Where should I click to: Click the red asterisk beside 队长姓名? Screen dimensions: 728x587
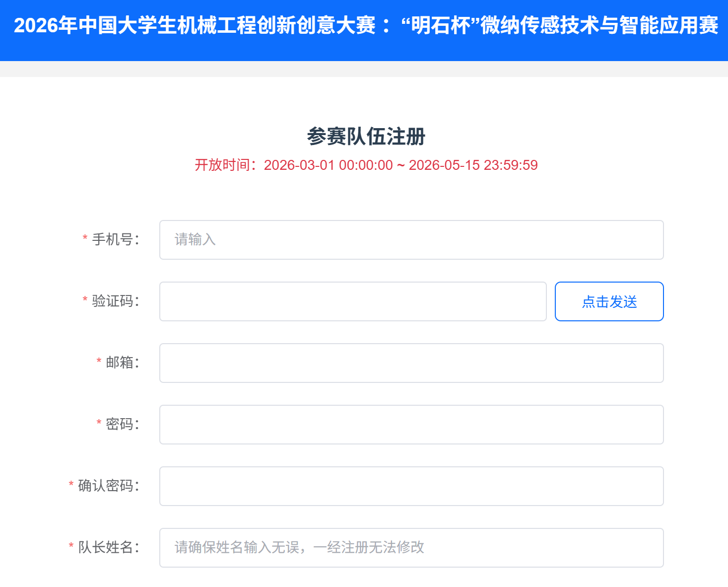71,547
